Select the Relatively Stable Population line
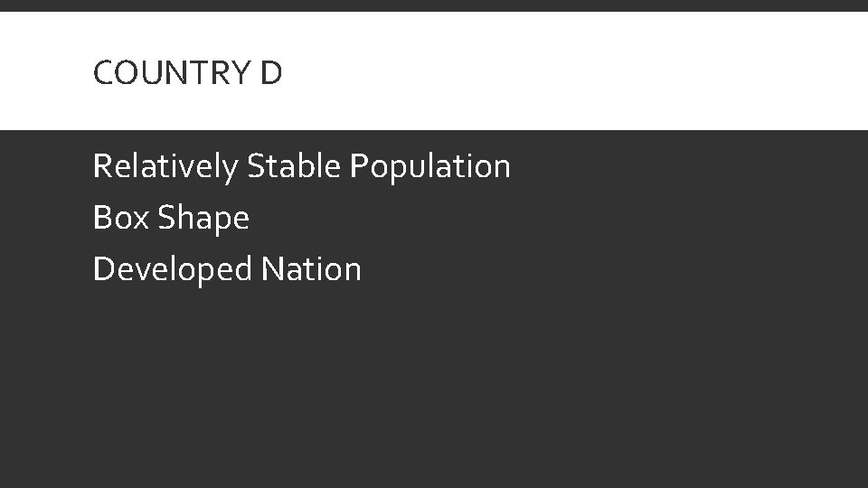Image resolution: width=868 pixels, height=488 pixels. tap(302, 166)
